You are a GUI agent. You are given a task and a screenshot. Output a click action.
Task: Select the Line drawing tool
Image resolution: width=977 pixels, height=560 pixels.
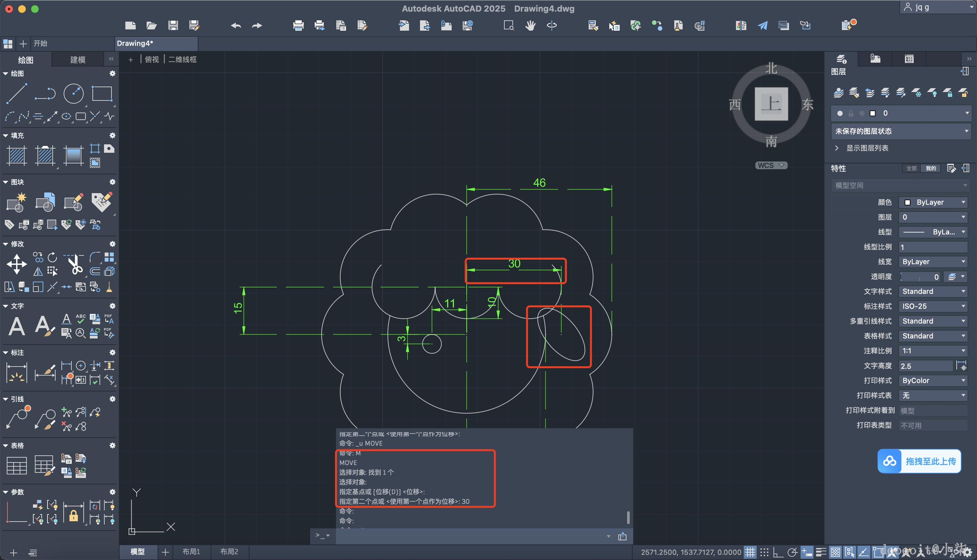(x=16, y=93)
